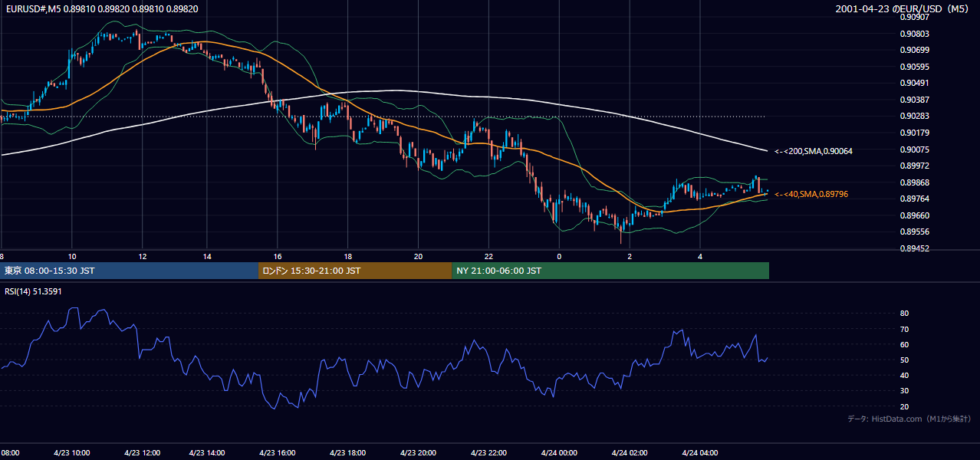Click the 40 SMA 0.89796 label

[811, 195]
